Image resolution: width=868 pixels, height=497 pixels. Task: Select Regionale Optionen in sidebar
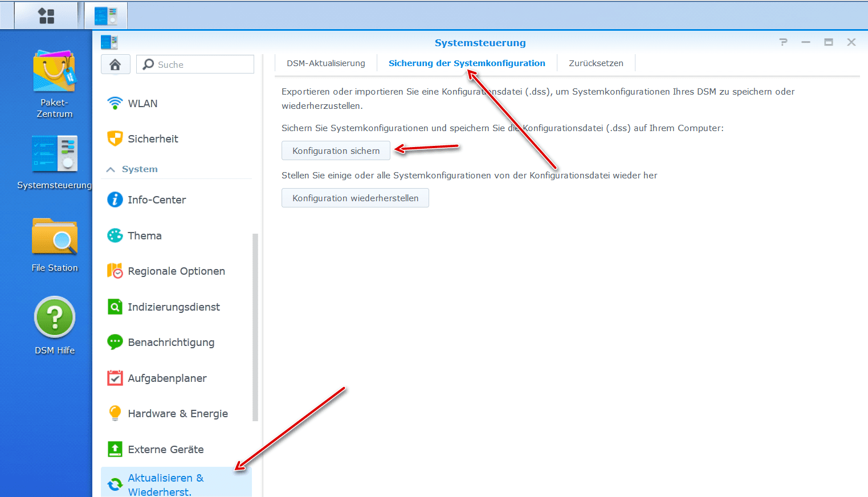[176, 271]
